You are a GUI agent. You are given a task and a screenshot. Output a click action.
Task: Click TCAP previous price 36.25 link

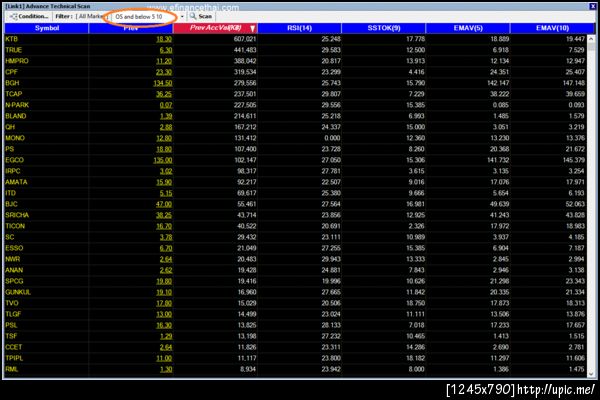pos(164,94)
